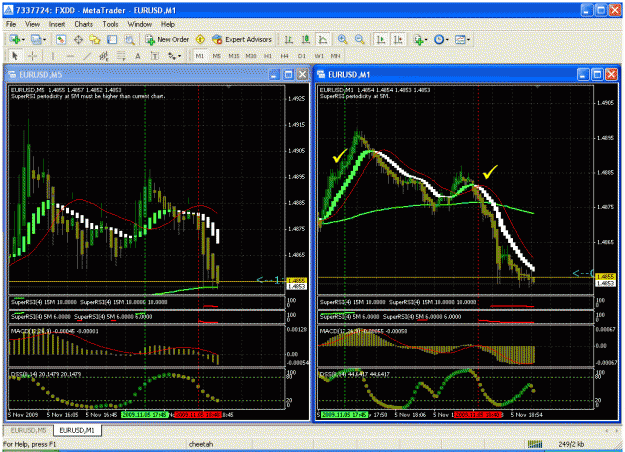Open the Help menu
625x452 pixels.
click(x=168, y=24)
